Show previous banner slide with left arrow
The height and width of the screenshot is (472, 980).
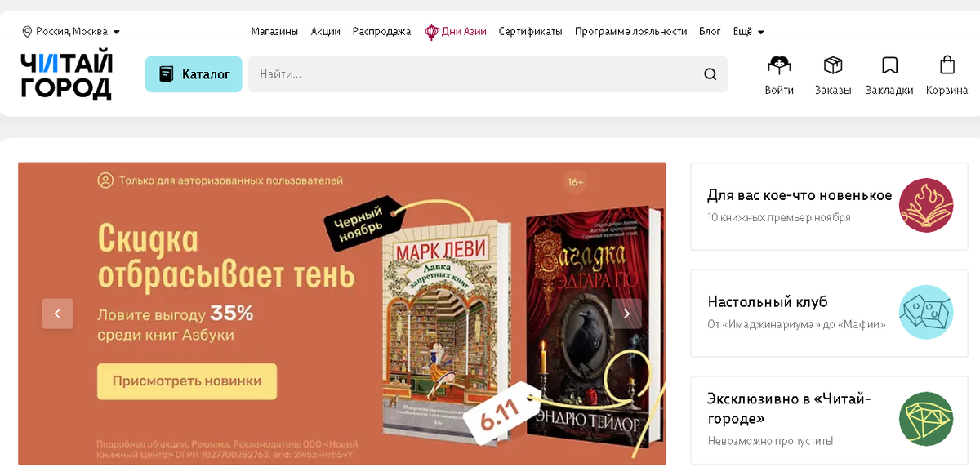pos(57,314)
